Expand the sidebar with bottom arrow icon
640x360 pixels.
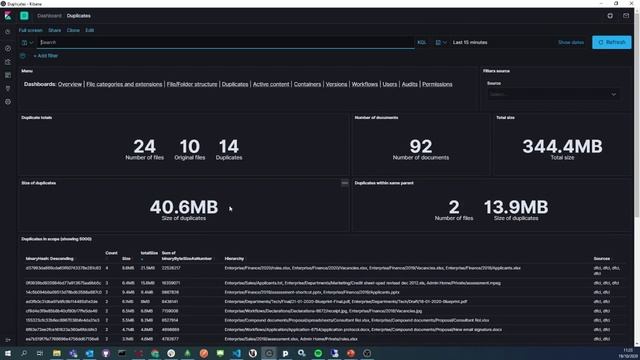[8, 340]
